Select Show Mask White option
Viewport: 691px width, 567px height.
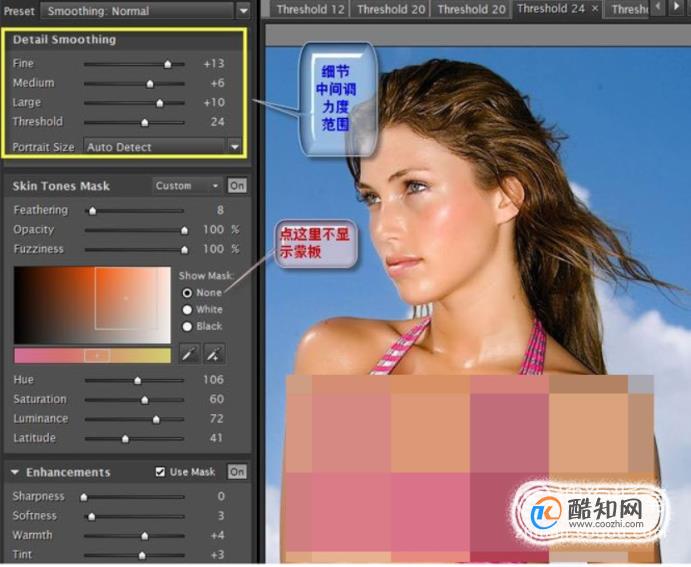187,310
